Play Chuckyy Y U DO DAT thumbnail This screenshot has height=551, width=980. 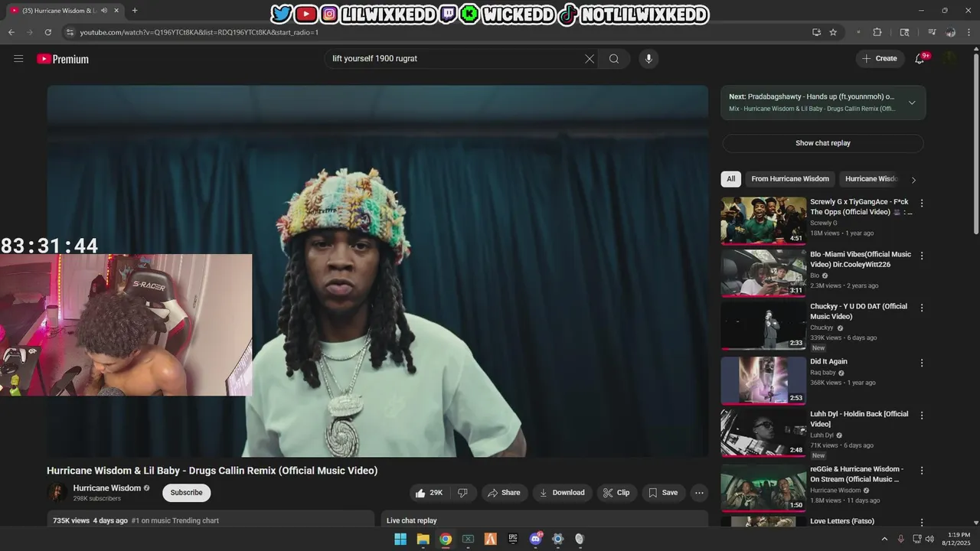[763, 325]
